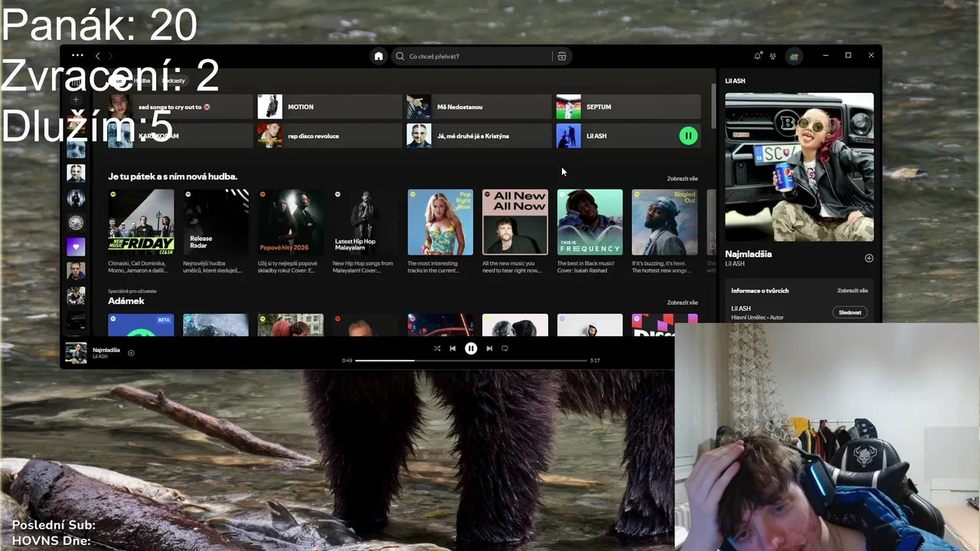Minimize the Spotify window
Screen dimensions: 980x551
pos(826,56)
